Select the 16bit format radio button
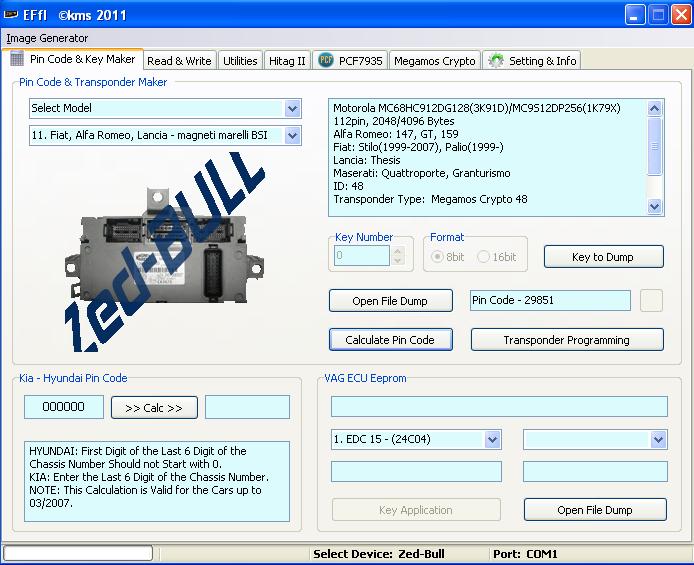 point(483,257)
